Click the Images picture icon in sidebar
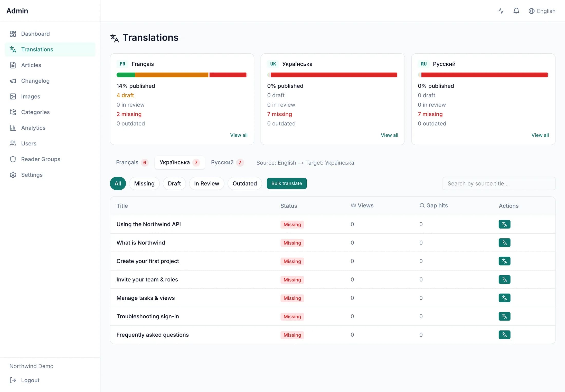 coord(13,96)
